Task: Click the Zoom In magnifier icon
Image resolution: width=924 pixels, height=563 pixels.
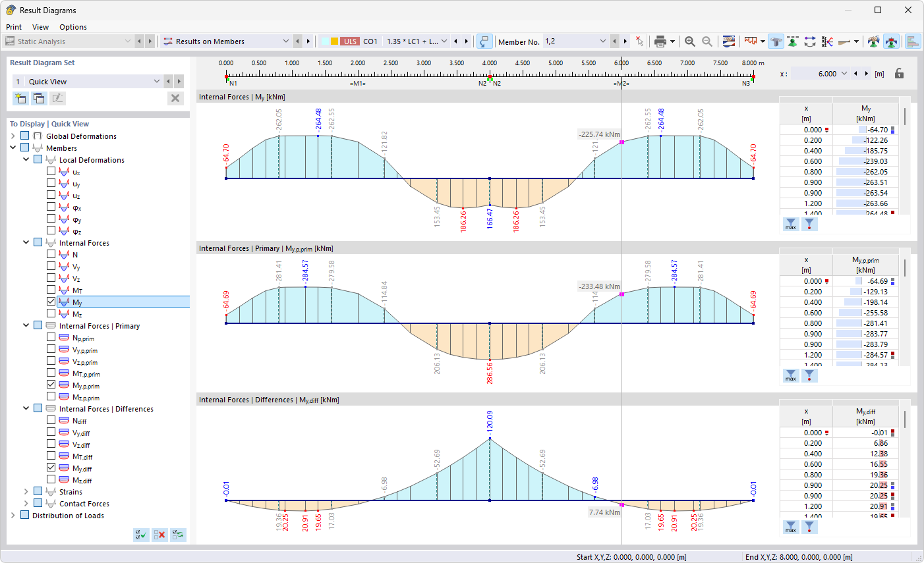Action: click(689, 41)
